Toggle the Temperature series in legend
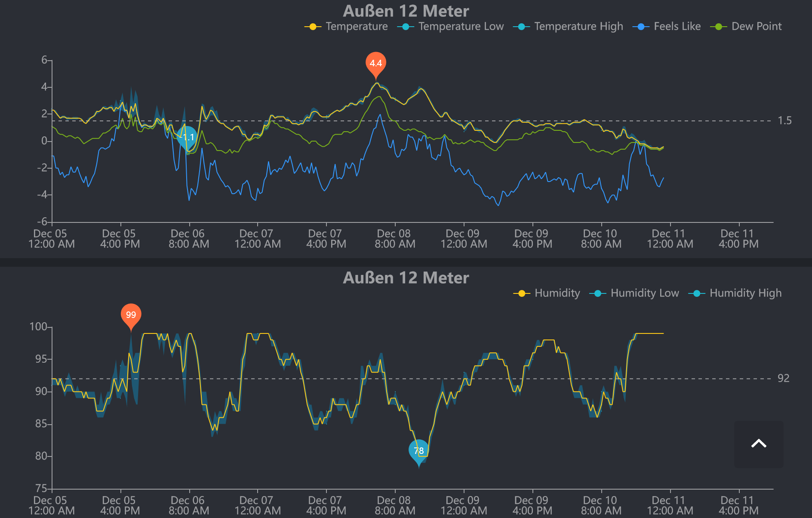Screen dimensions: 812x518 click(x=346, y=27)
